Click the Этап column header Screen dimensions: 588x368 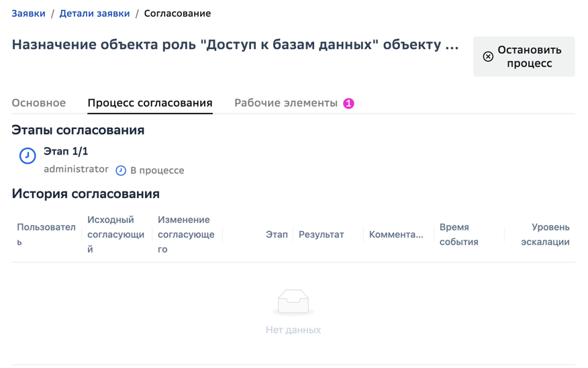277,234
